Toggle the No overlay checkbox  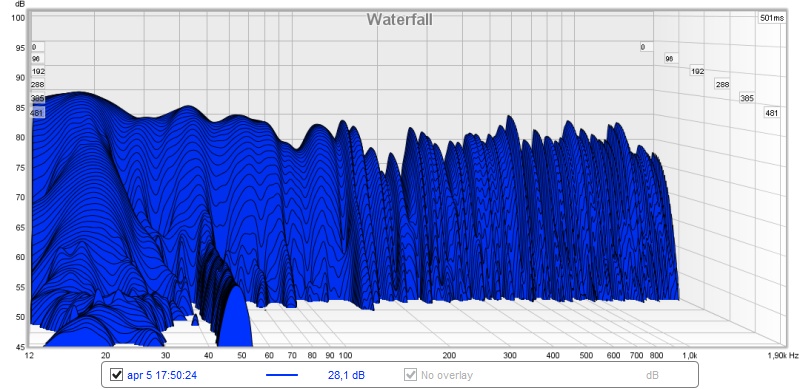410,375
